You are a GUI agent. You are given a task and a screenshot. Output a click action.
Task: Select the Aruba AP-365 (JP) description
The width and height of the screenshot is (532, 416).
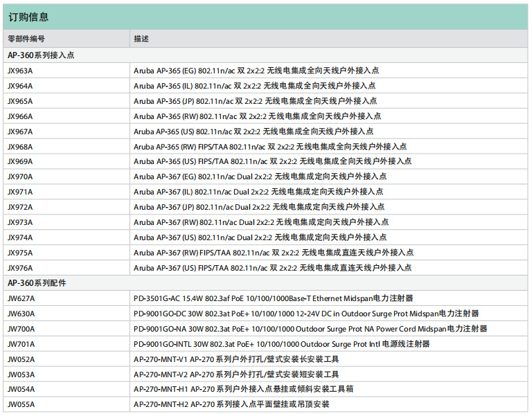coord(255,101)
